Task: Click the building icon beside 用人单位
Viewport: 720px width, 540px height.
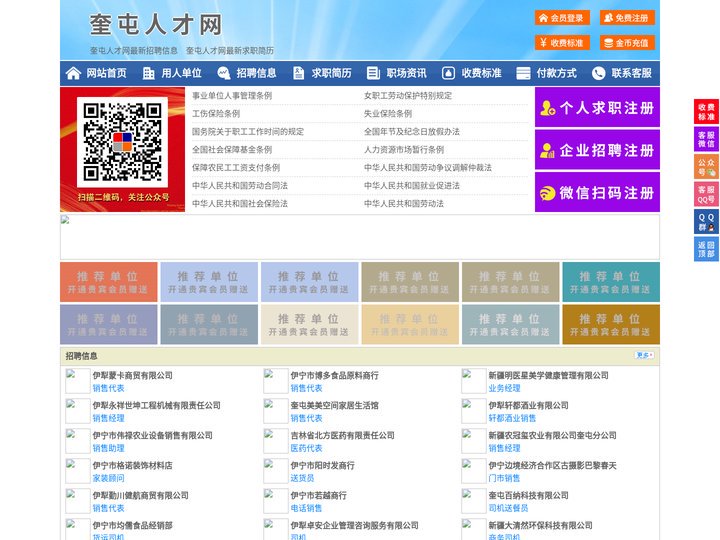Action: (148, 73)
